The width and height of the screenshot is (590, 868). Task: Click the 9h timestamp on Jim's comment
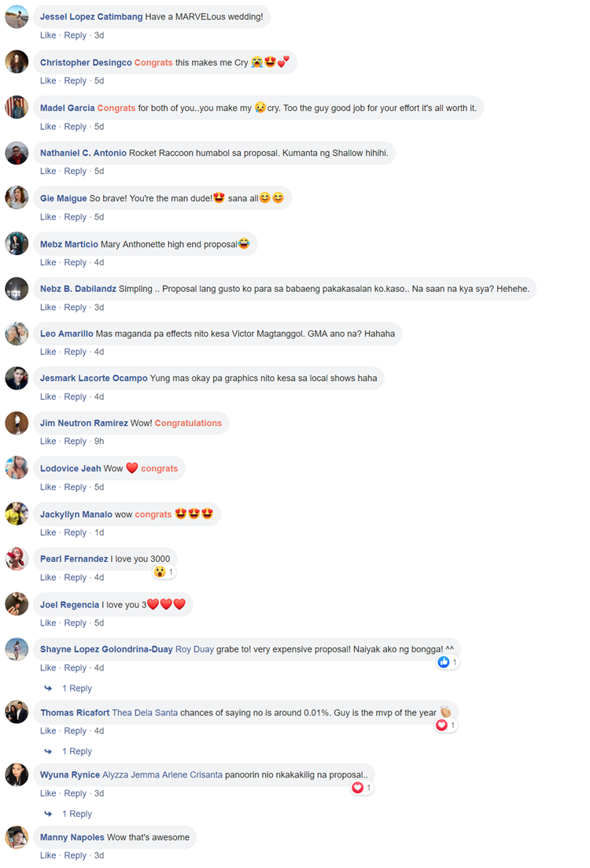point(99,441)
